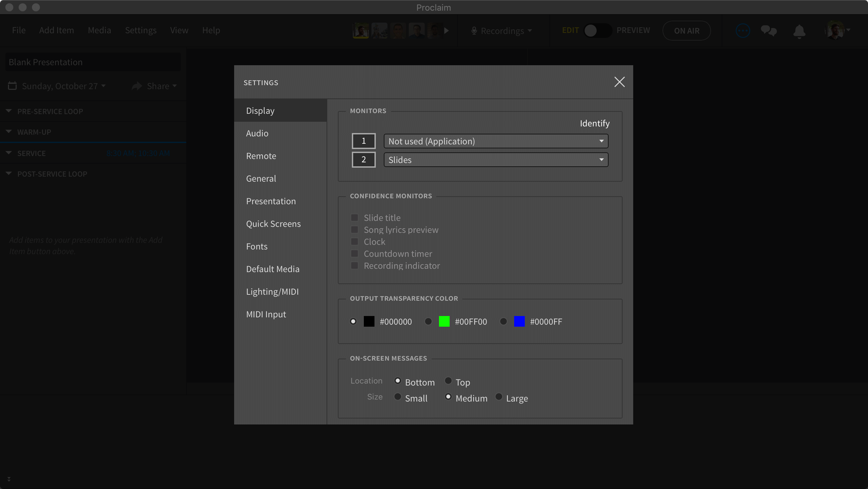This screenshot has width=868, height=489.
Task: Enable the Slide title checkbox
Action: point(355,217)
